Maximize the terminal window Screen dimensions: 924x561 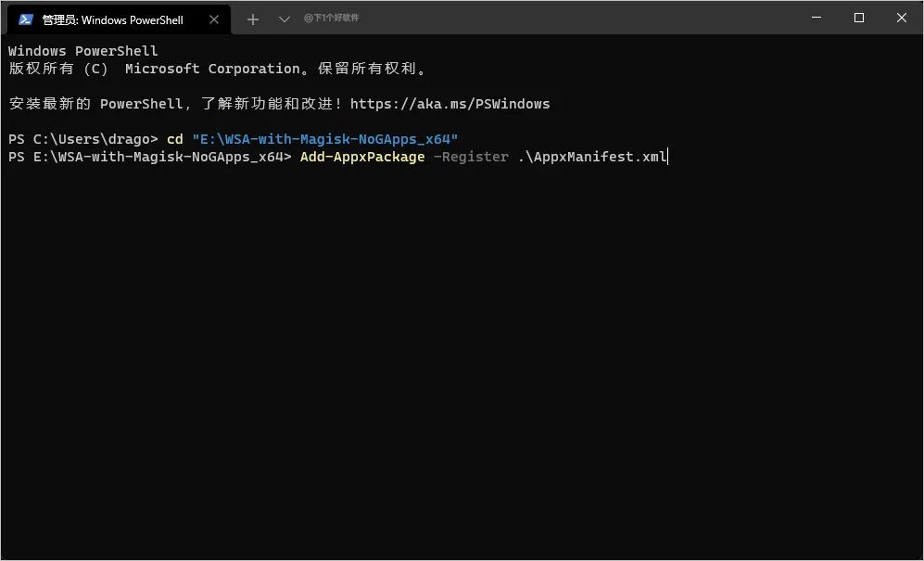[x=859, y=18]
